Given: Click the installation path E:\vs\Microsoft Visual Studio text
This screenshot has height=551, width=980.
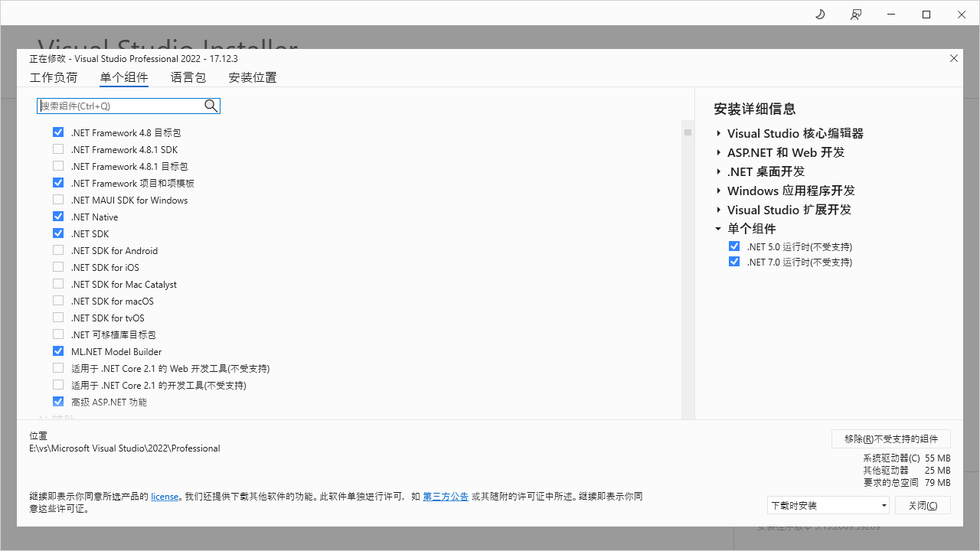Looking at the screenshot, I should (125, 448).
